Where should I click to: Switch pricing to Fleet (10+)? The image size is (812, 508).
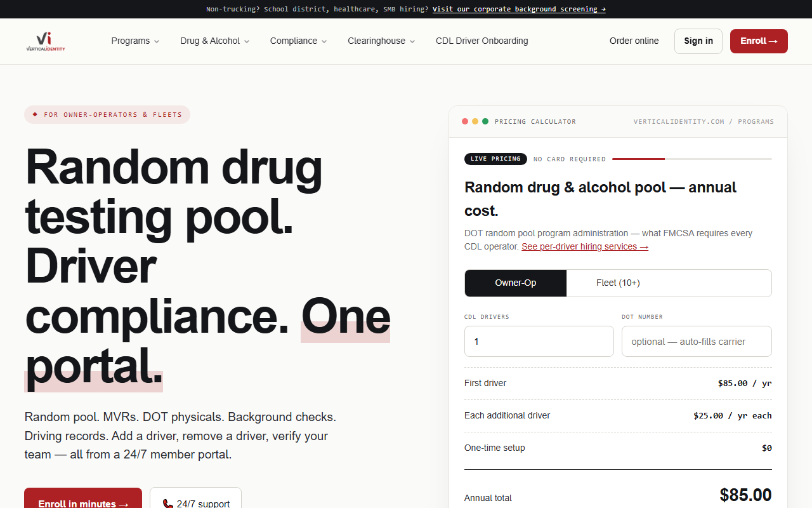[618, 283]
